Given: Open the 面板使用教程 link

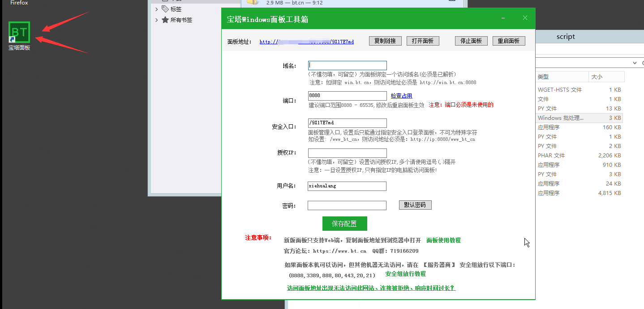Looking at the screenshot, I should point(443,240).
